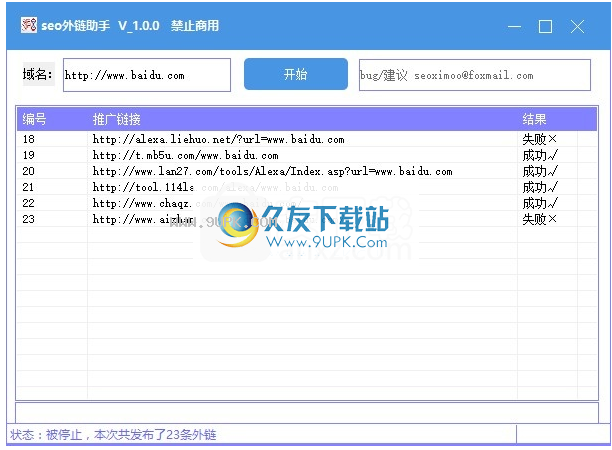Click the 开始 button
Screen dimensions: 612x450
[x=295, y=74]
